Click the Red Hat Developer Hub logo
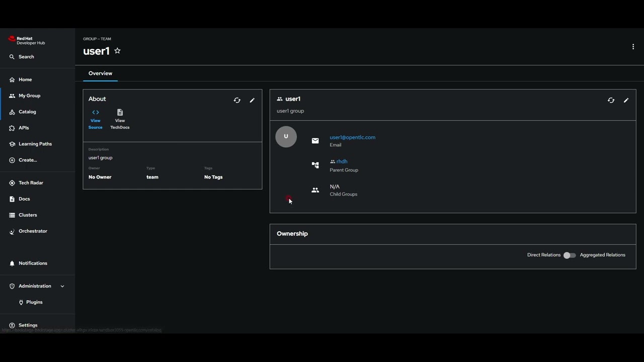Image resolution: width=644 pixels, height=362 pixels. point(27,41)
